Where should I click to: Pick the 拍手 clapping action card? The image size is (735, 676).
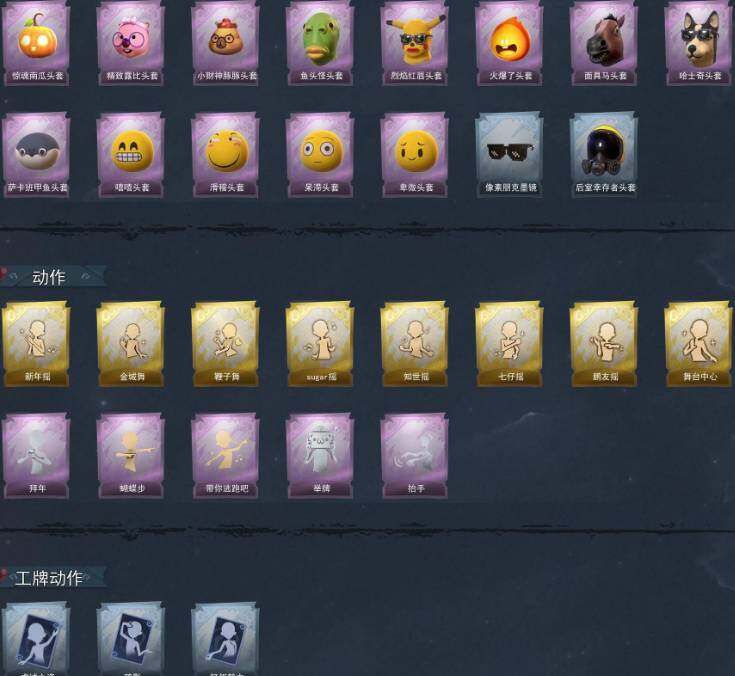[414, 456]
